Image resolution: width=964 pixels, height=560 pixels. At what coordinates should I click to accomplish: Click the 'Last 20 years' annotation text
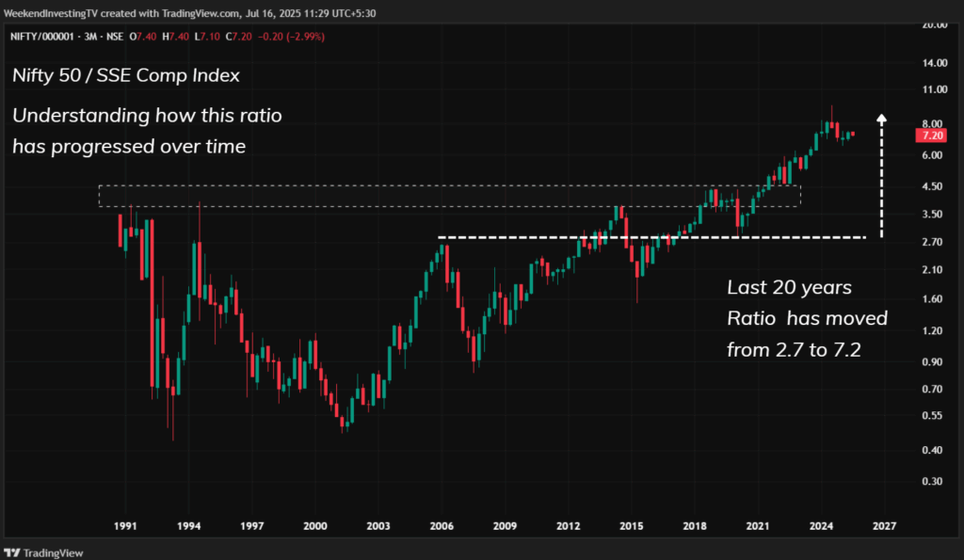click(x=790, y=288)
